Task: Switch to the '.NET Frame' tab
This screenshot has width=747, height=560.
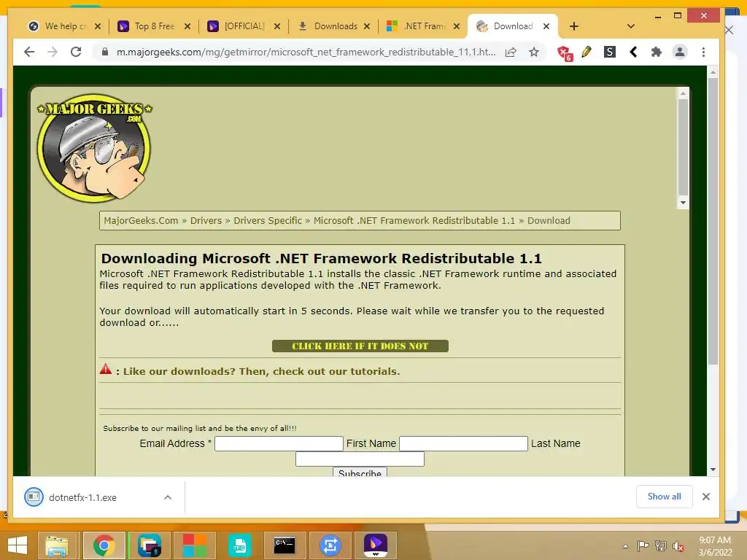Action: 418,26
